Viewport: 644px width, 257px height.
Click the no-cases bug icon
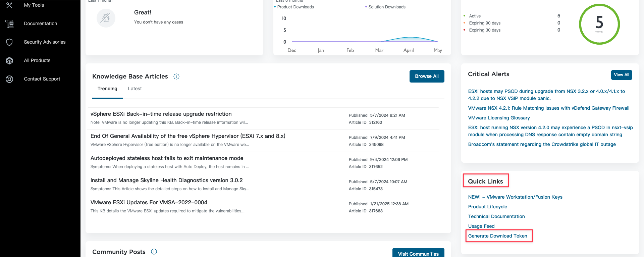(106, 18)
